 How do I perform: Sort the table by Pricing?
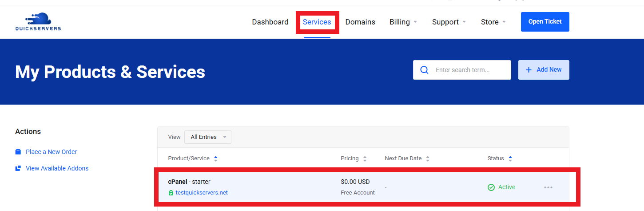click(x=365, y=158)
